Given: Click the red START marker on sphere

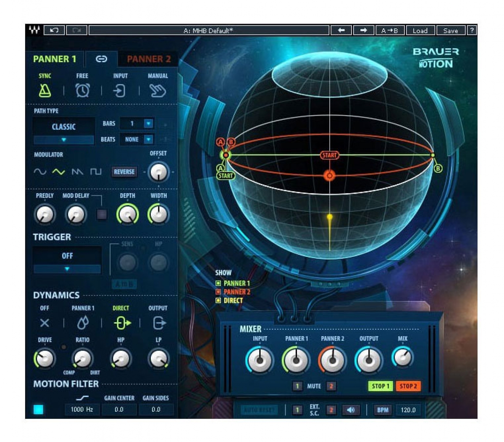Looking at the screenshot, I should pyautogui.click(x=329, y=155).
